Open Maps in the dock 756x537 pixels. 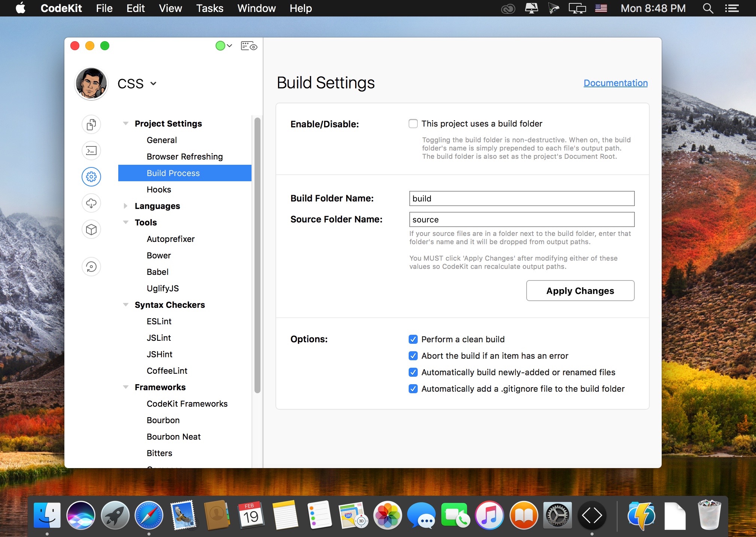[353, 515]
